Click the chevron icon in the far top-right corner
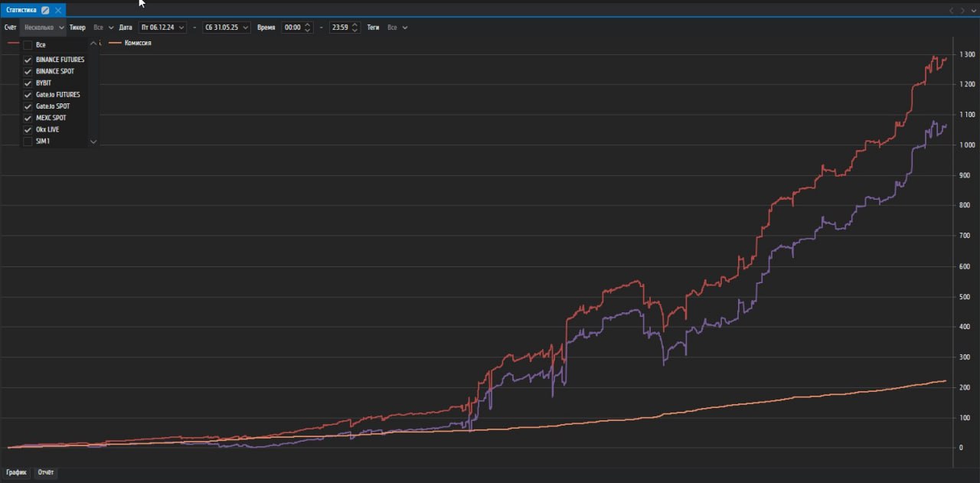 [974, 10]
